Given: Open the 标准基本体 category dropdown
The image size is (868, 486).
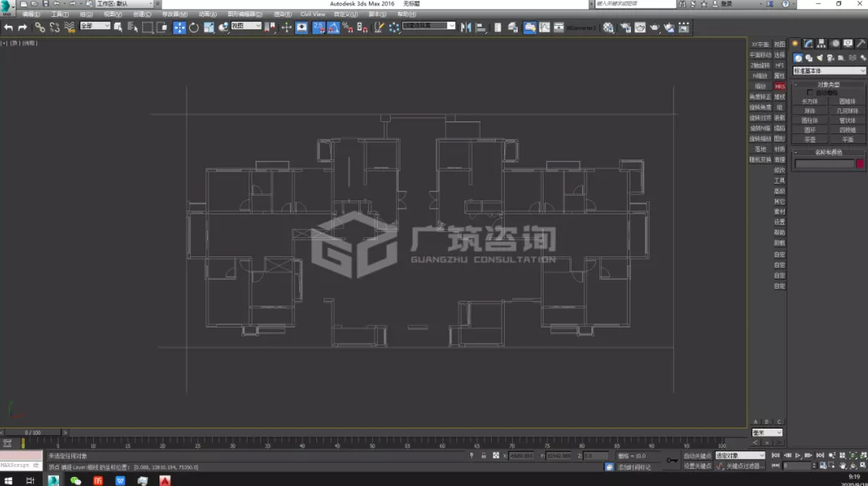Looking at the screenshot, I should point(828,71).
